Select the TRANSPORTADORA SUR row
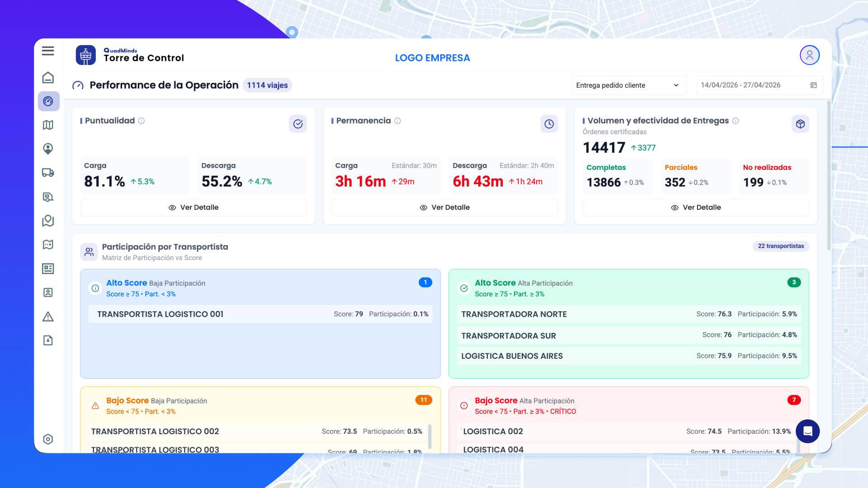The image size is (868, 488). point(629,335)
